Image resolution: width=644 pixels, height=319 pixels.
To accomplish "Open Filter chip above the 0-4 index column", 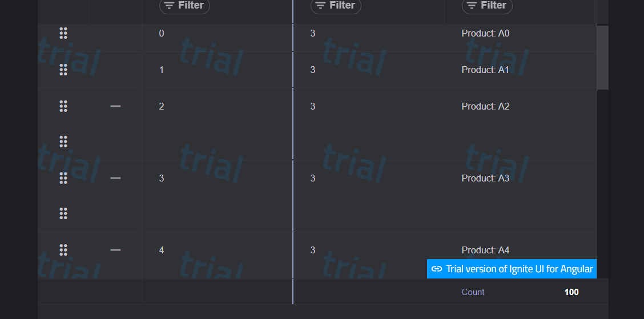I will [184, 5].
